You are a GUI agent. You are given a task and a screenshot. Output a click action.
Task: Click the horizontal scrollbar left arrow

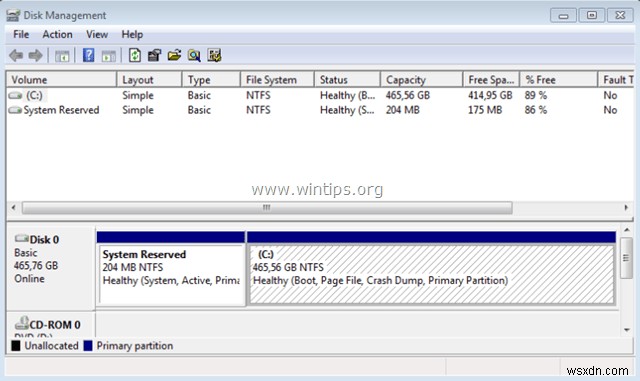13,208
